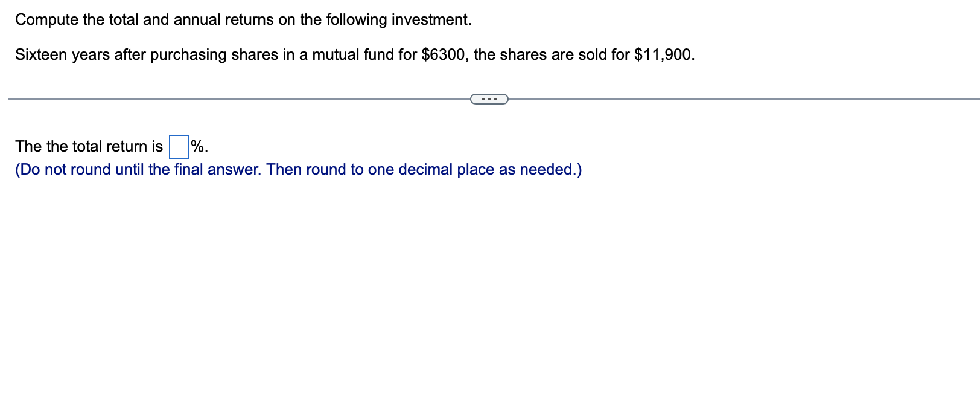This screenshot has width=980, height=406.
Task: Open the hidden question options via the three-dot pill
Action: point(489,98)
